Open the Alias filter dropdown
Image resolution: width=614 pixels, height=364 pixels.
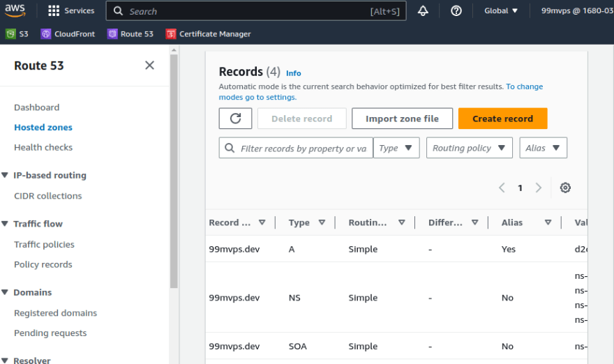click(x=543, y=148)
